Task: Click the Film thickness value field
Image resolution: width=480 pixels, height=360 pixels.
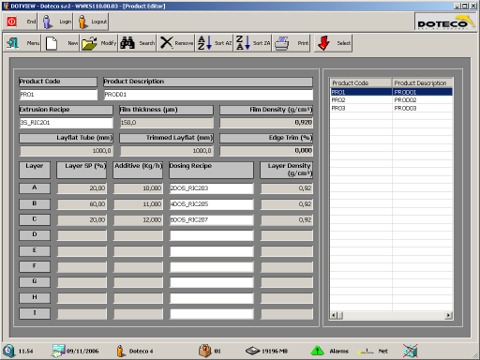Action: 166,123
